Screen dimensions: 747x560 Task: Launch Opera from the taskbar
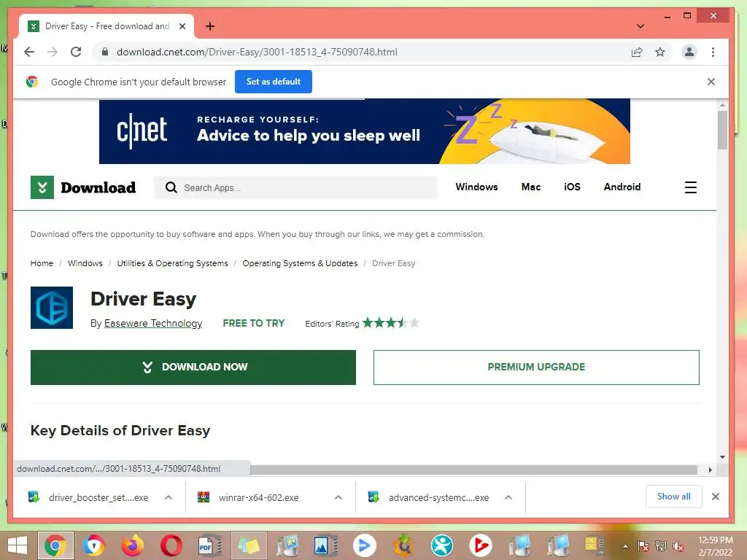171,545
